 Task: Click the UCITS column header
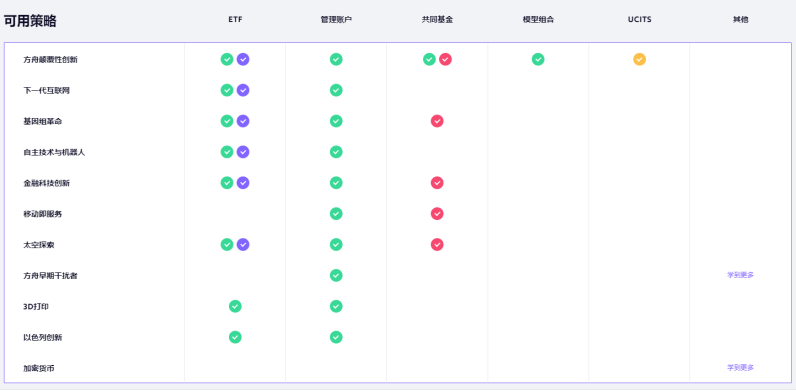tap(640, 20)
